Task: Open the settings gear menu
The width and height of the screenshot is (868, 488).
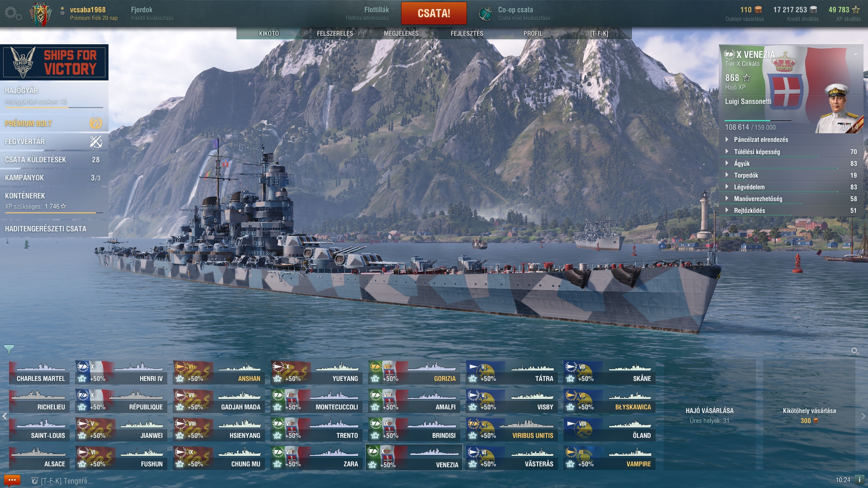Action: pos(13,14)
